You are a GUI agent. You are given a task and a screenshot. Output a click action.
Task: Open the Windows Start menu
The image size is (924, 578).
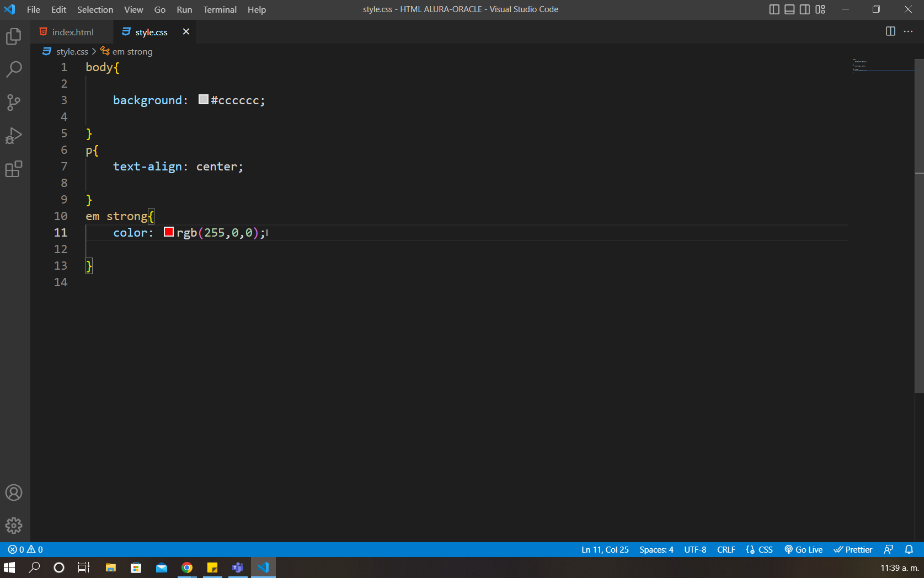[9, 568]
